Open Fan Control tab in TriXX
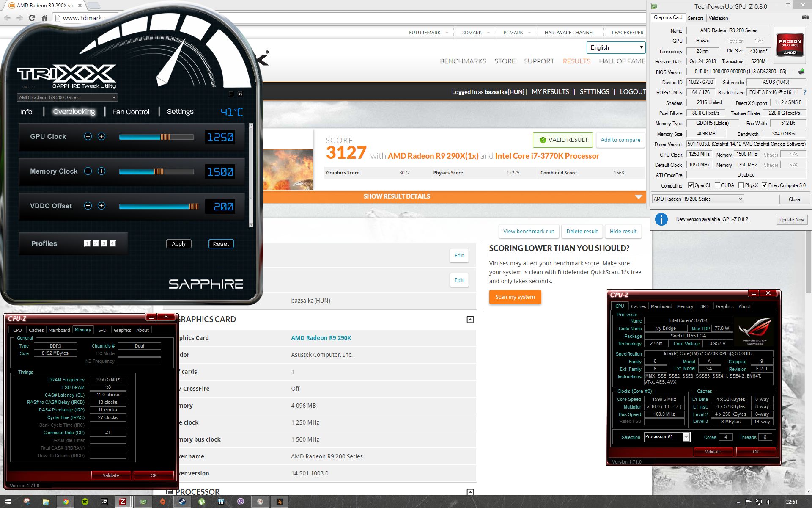The width and height of the screenshot is (812, 508). tap(131, 112)
